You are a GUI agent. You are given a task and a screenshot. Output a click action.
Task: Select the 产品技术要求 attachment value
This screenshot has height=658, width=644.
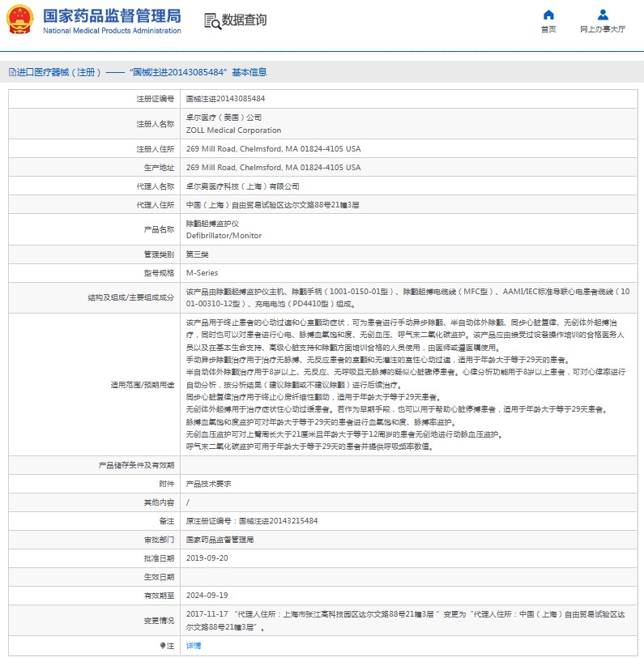pyautogui.click(x=208, y=484)
